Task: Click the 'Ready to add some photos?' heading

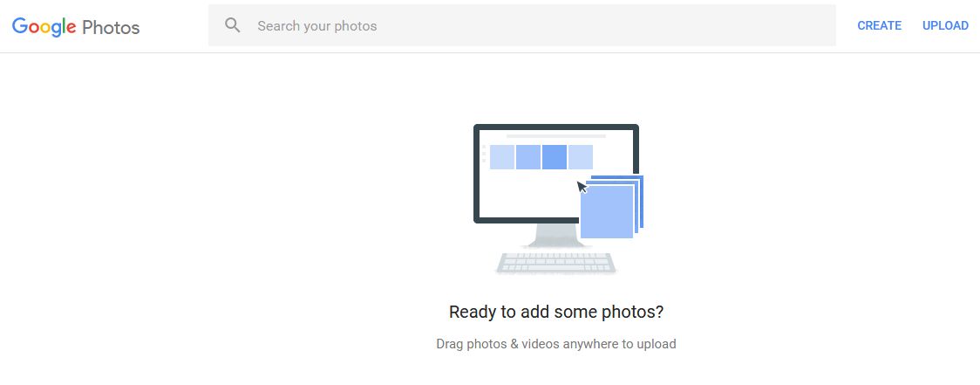Action: (x=556, y=312)
